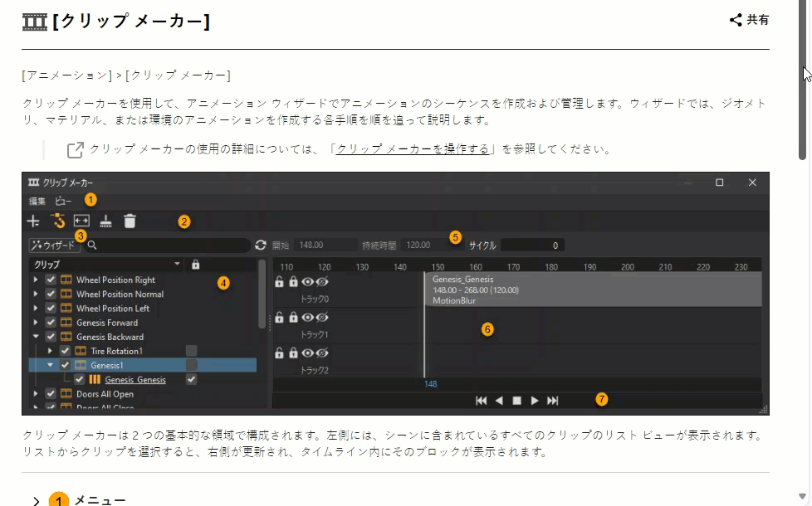Open the ビュー menu

(65, 199)
